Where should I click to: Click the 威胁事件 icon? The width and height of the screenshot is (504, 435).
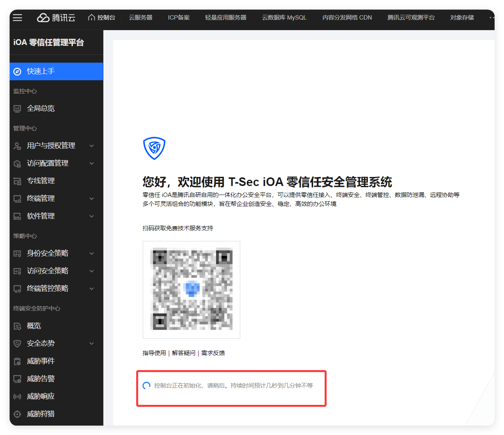tap(17, 361)
